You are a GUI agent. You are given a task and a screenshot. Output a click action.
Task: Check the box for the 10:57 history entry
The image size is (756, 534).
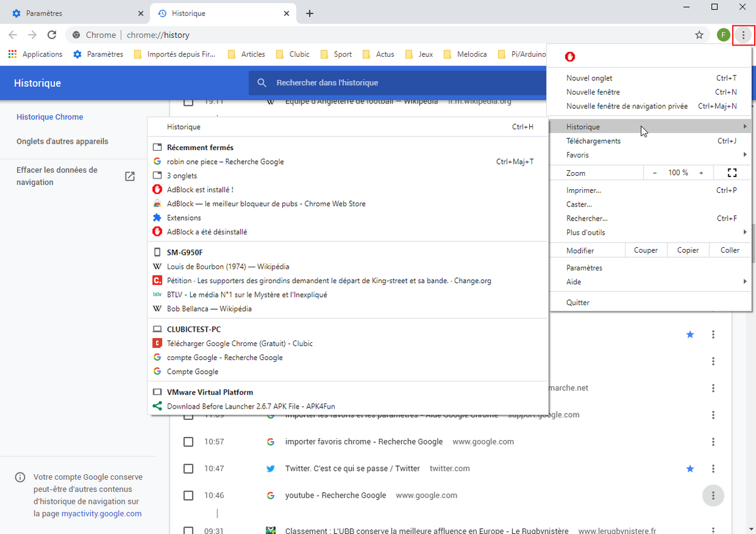click(x=188, y=441)
